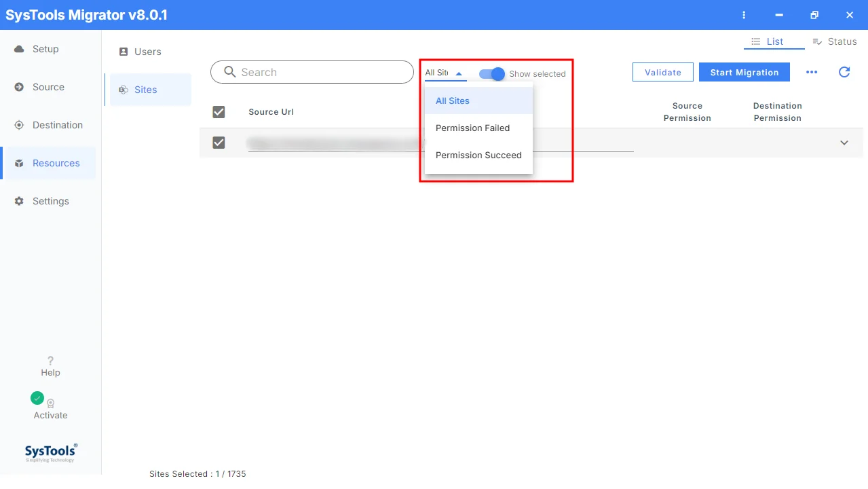The image size is (868, 489).
Task: Expand the site row chevron
Action: coord(844,143)
